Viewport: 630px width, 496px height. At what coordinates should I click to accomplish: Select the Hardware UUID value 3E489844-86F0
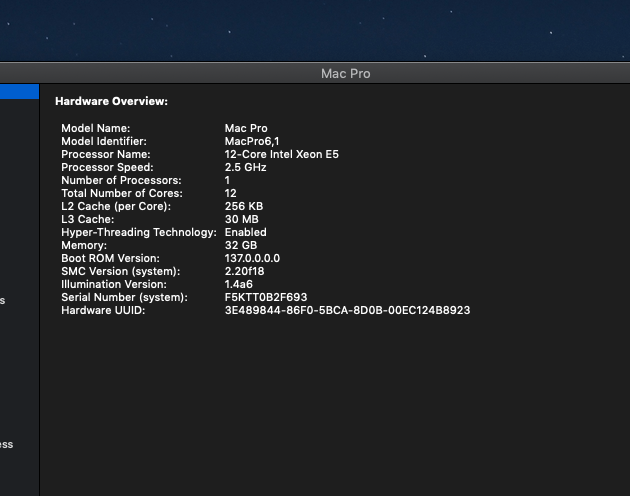(x=348, y=310)
